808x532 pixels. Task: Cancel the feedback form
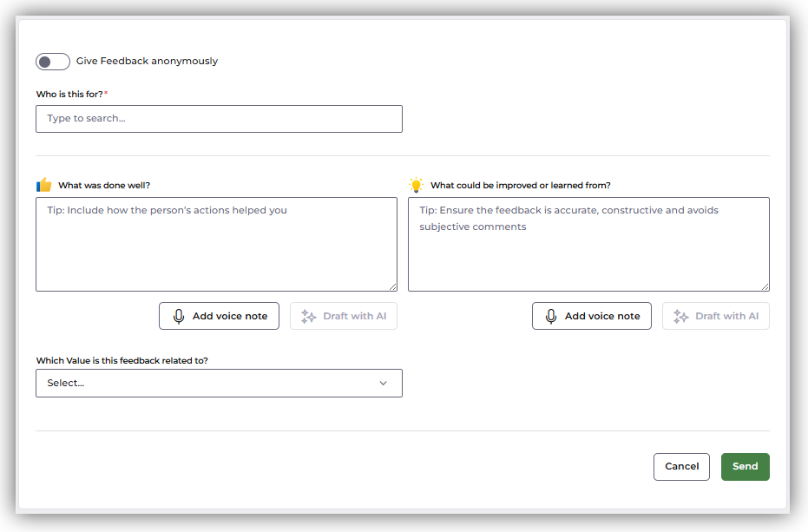pyautogui.click(x=681, y=467)
